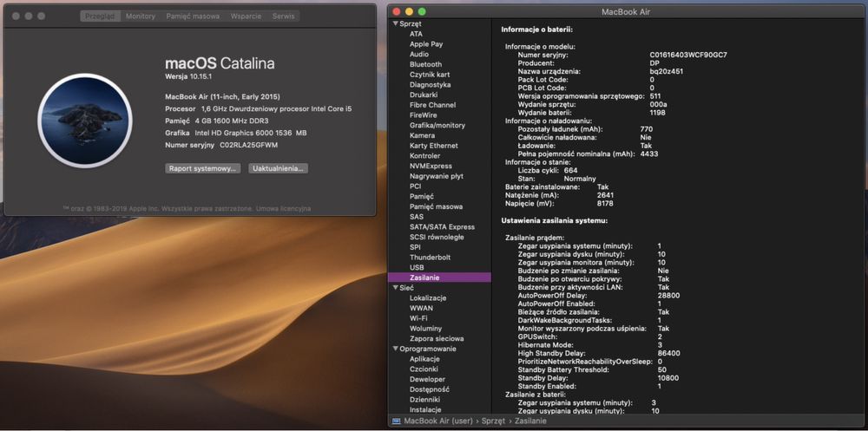Open Grafika/monitory entry

point(437,125)
